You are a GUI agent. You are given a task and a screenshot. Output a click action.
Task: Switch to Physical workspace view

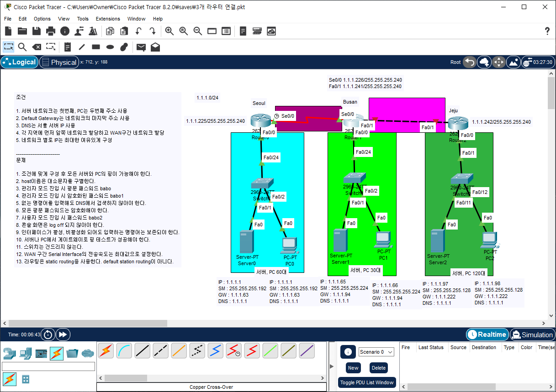click(x=59, y=62)
